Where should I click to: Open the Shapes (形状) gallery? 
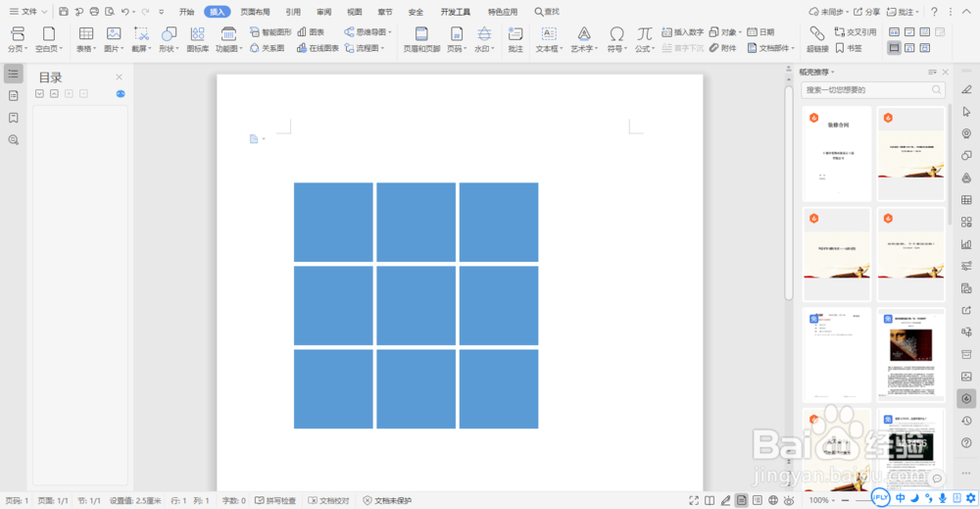(169, 39)
